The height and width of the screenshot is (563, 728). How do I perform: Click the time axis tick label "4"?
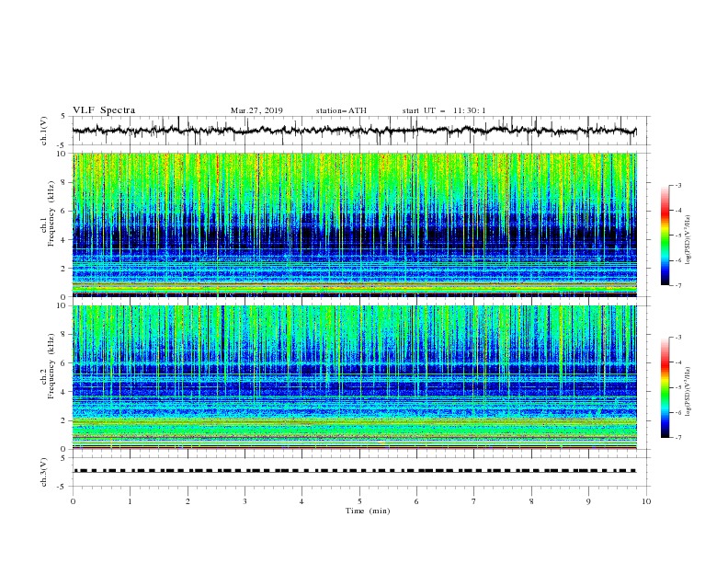[x=301, y=501]
